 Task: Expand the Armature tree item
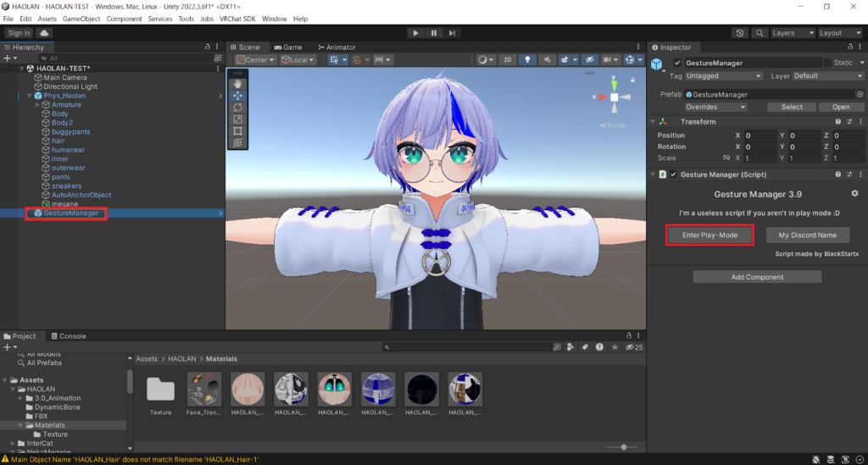(x=37, y=104)
